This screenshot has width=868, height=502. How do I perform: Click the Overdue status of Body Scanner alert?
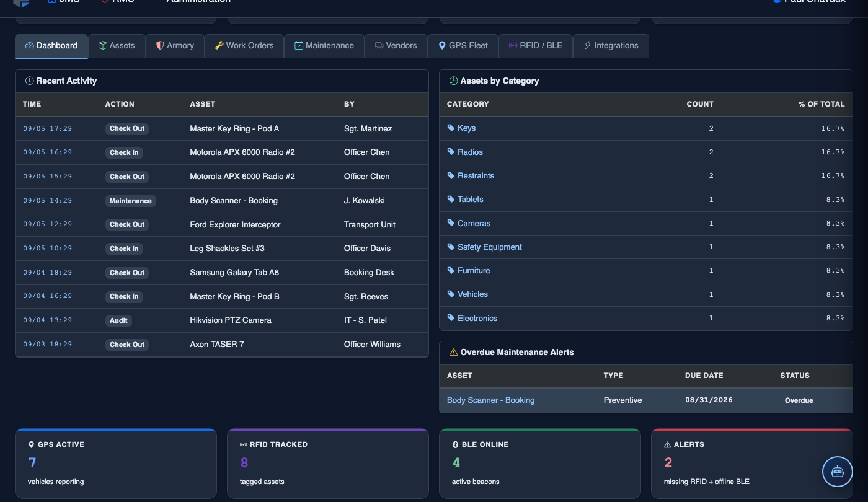coord(799,400)
